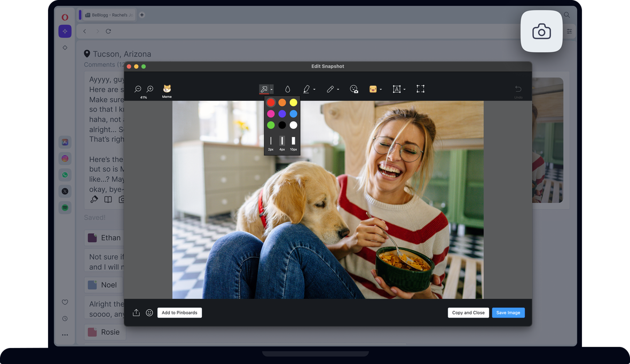Pick the red color swatch
The height and width of the screenshot is (364, 630).
click(271, 102)
